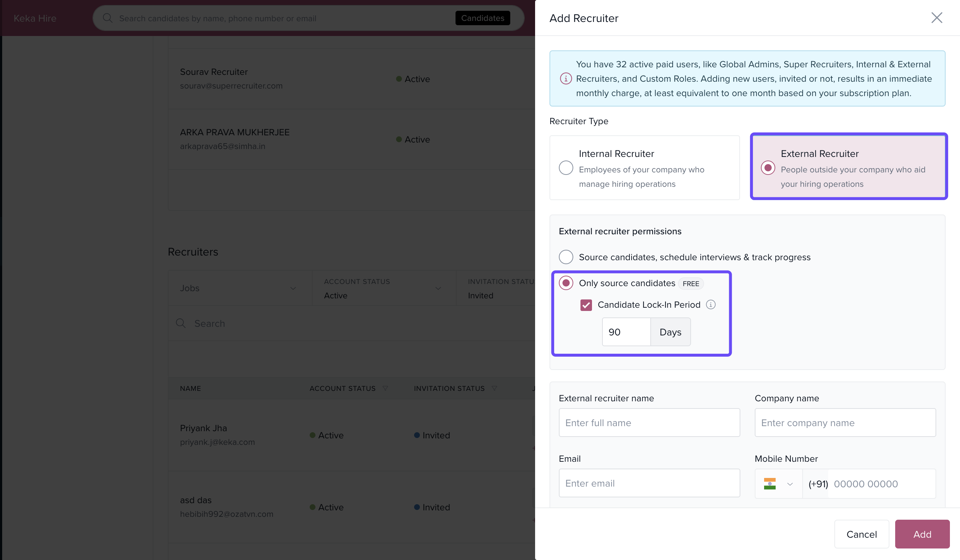Close the Add Recruiter panel

pyautogui.click(x=936, y=18)
